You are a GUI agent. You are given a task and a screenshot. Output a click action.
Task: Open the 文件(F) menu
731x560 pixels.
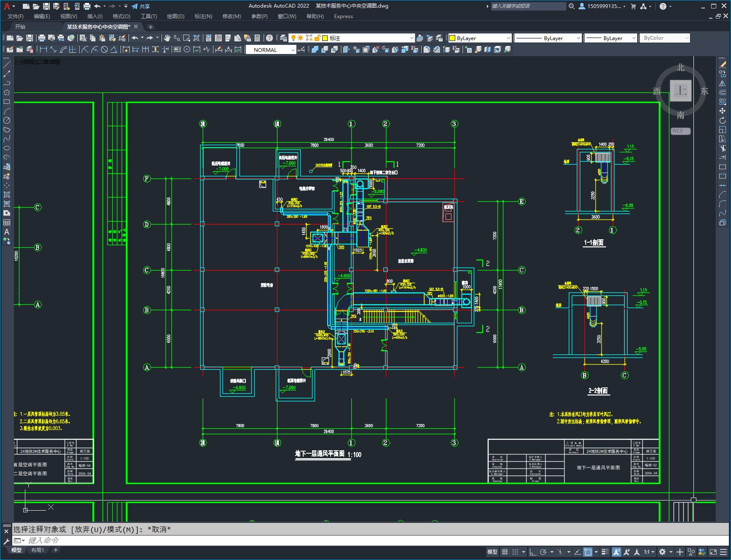click(x=16, y=16)
